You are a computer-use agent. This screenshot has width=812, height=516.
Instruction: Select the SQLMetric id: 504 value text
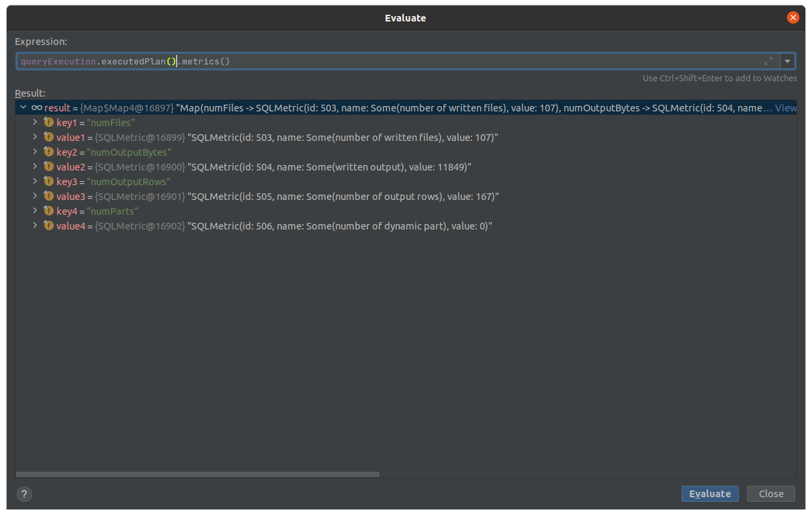(329, 167)
